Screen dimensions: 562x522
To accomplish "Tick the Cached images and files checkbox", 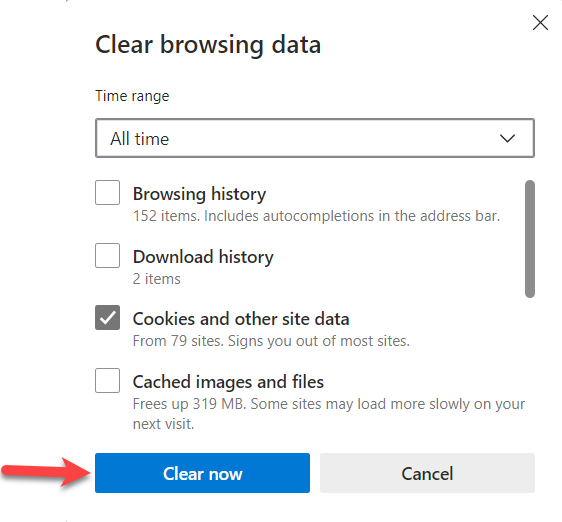I will pos(108,380).
